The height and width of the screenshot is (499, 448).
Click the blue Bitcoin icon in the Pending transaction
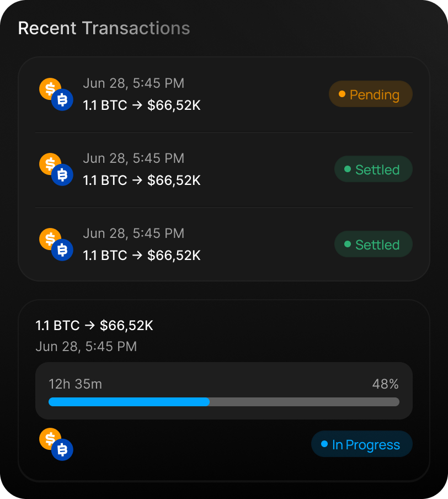pyautogui.click(x=63, y=100)
